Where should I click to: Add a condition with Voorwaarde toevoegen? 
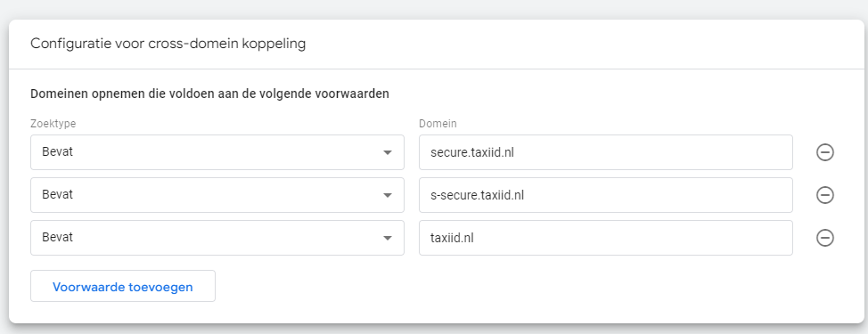[x=123, y=287]
